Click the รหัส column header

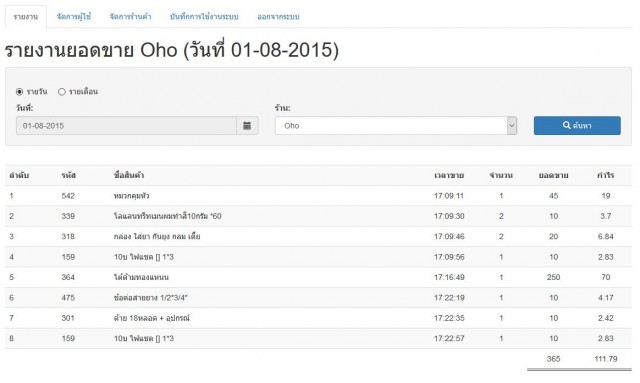pos(69,176)
